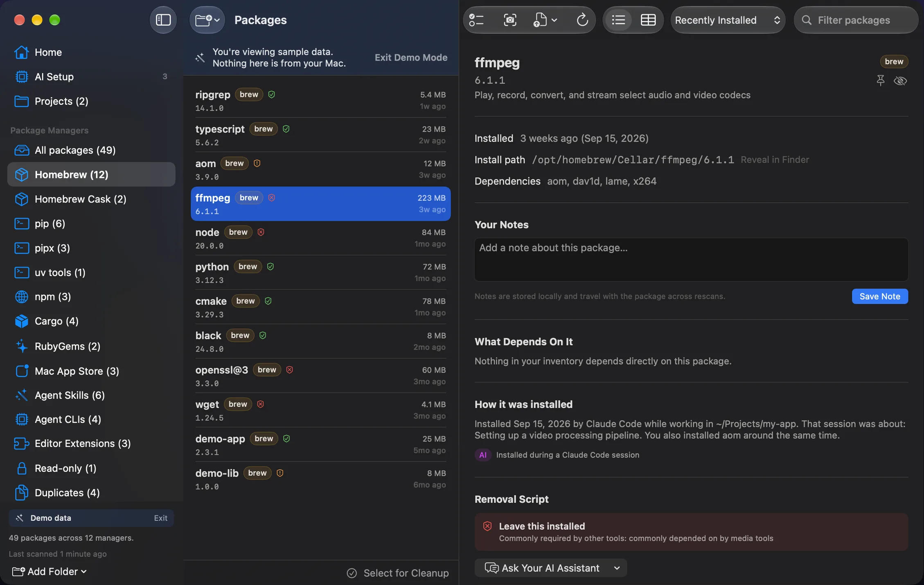This screenshot has height=585, width=924.
Task: Hide ffmpeg with the eye icon
Action: click(x=900, y=80)
